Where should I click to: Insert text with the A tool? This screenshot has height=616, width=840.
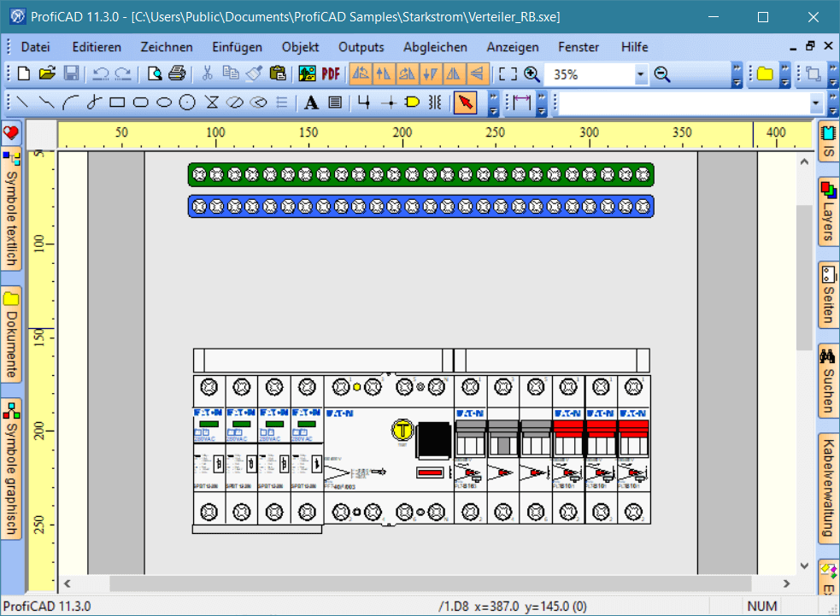click(311, 102)
